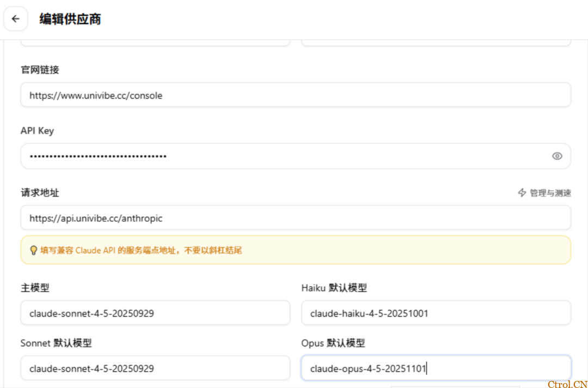Viewport: 588px width, 388px height.
Task: Click the API Key label
Action: pos(37,131)
